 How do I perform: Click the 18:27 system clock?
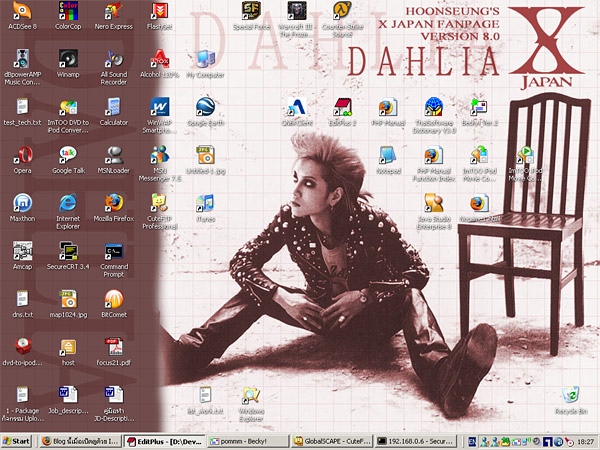585,442
